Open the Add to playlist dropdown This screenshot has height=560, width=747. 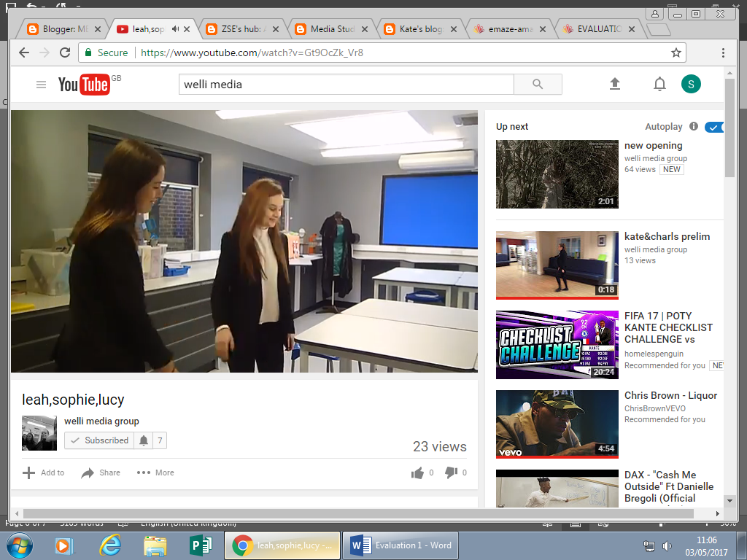click(x=44, y=472)
